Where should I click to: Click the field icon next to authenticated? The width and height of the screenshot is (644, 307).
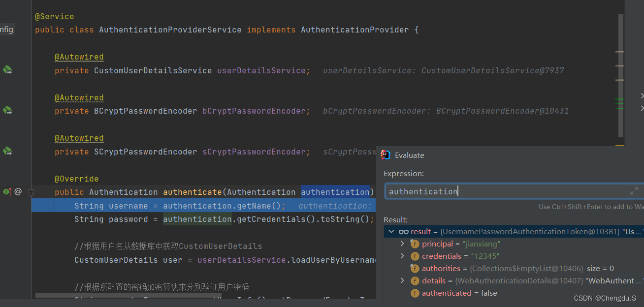(415, 293)
